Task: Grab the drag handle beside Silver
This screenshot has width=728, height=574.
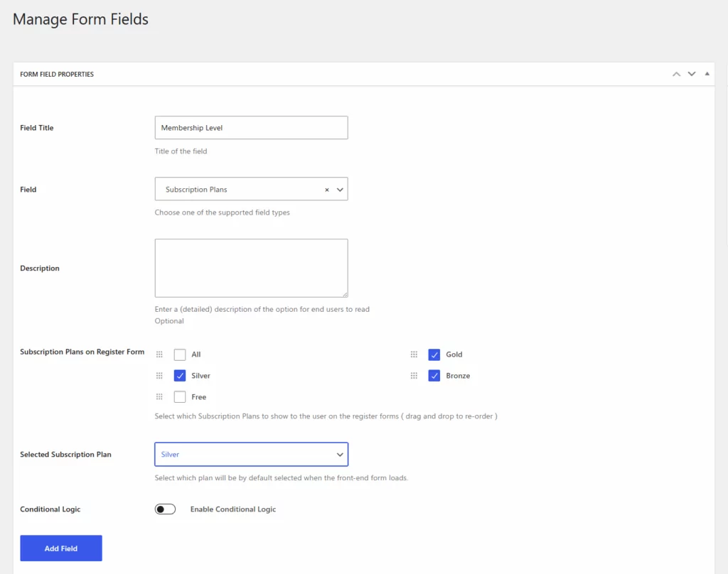Action: (x=159, y=376)
